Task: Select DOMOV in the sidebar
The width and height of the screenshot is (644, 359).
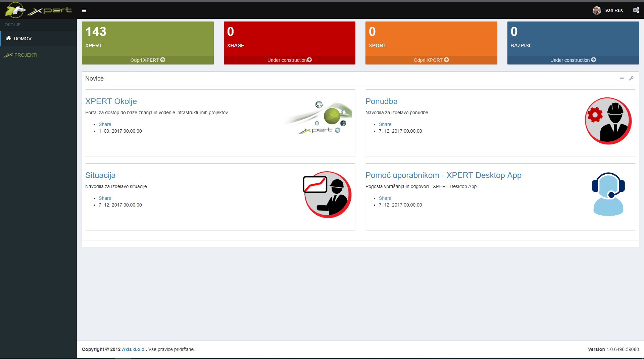Action: [22, 39]
